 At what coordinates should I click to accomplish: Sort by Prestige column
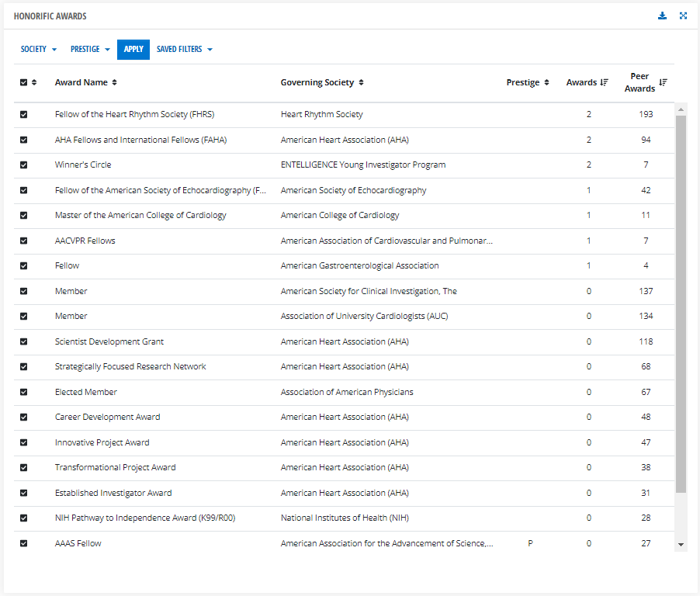click(x=546, y=82)
